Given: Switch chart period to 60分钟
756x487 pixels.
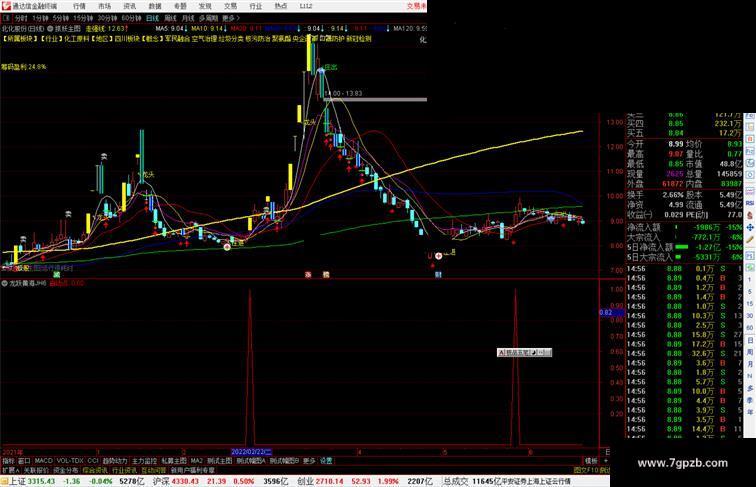Looking at the screenshot, I should (x=131, y=18).
